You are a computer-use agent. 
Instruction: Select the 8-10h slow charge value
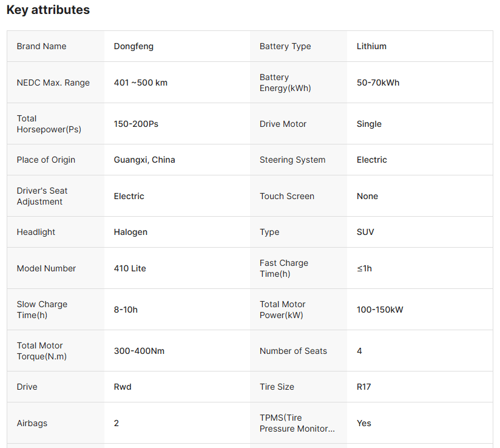126,310
